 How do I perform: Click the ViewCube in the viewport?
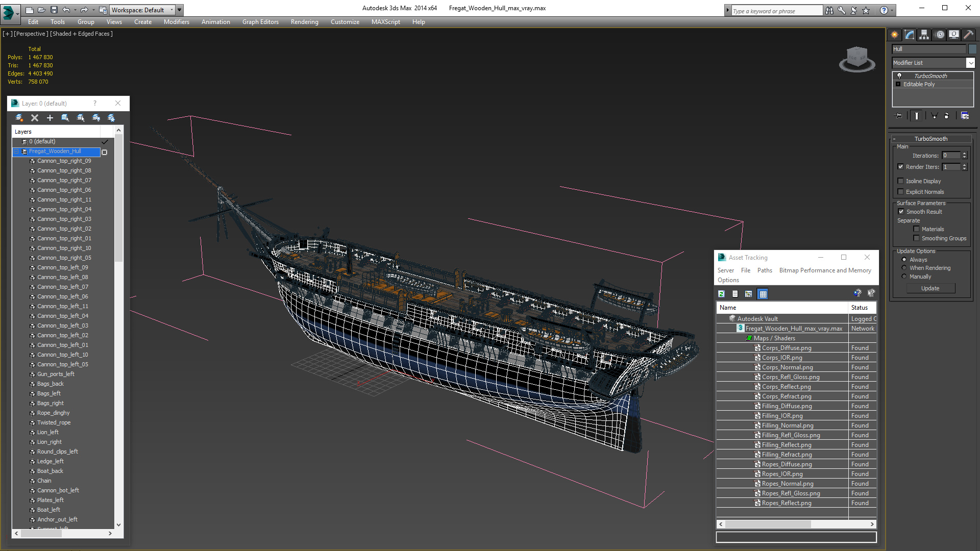point(857,58)
